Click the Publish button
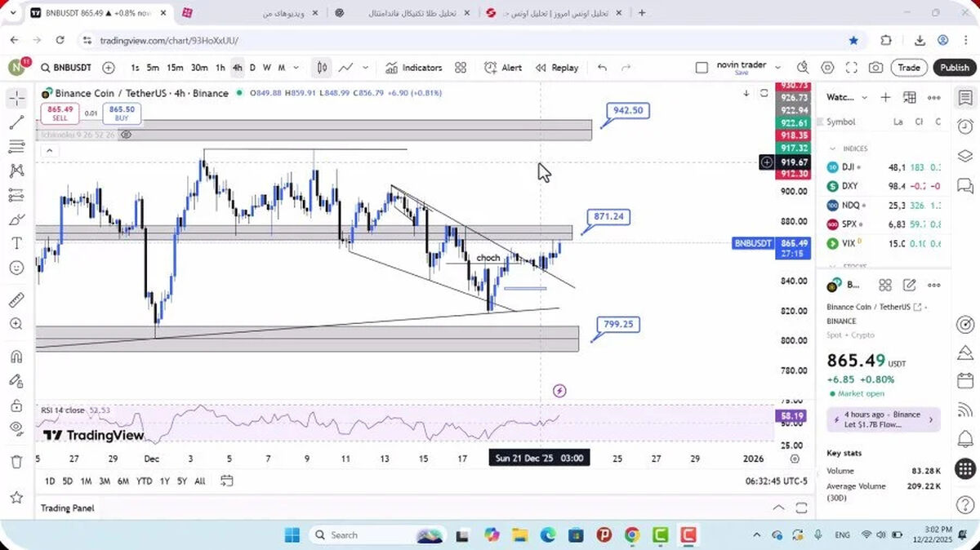The width and height of the screenshot is (980, 550). coord(954,68)
